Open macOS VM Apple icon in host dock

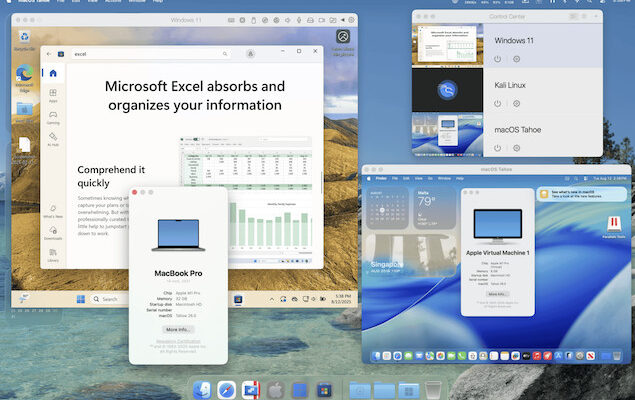pos(275,390)
